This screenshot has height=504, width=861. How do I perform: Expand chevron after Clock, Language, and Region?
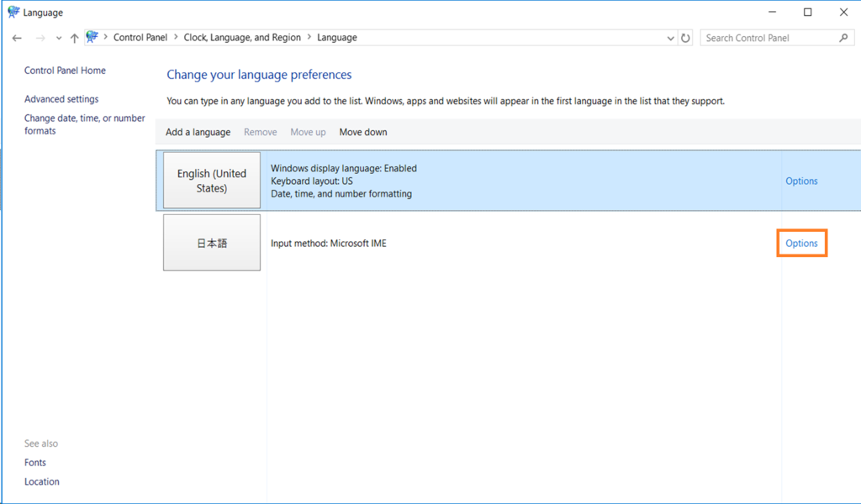click(x=309, y=37)
